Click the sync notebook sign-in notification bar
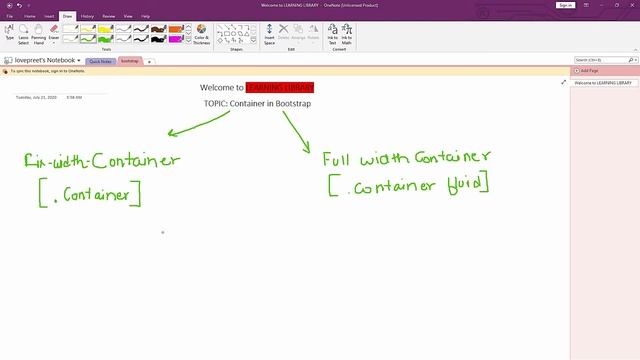 point(285,71)
